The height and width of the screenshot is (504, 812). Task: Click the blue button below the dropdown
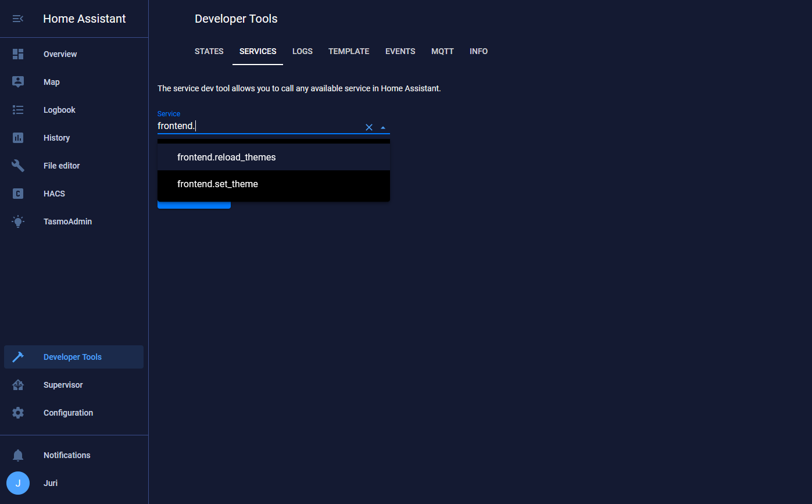pyautogui.click(x=194, y=205)
